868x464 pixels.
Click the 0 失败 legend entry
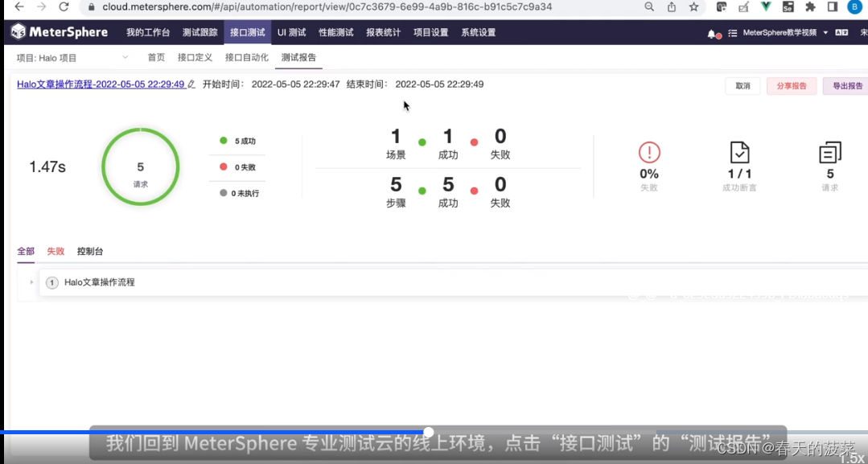point(237,166)
